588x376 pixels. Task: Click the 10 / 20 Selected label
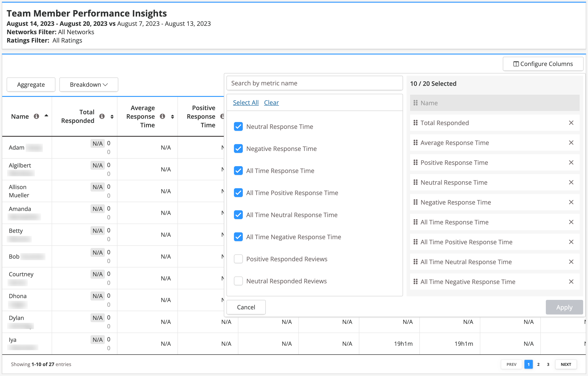[x=433, y=83]
